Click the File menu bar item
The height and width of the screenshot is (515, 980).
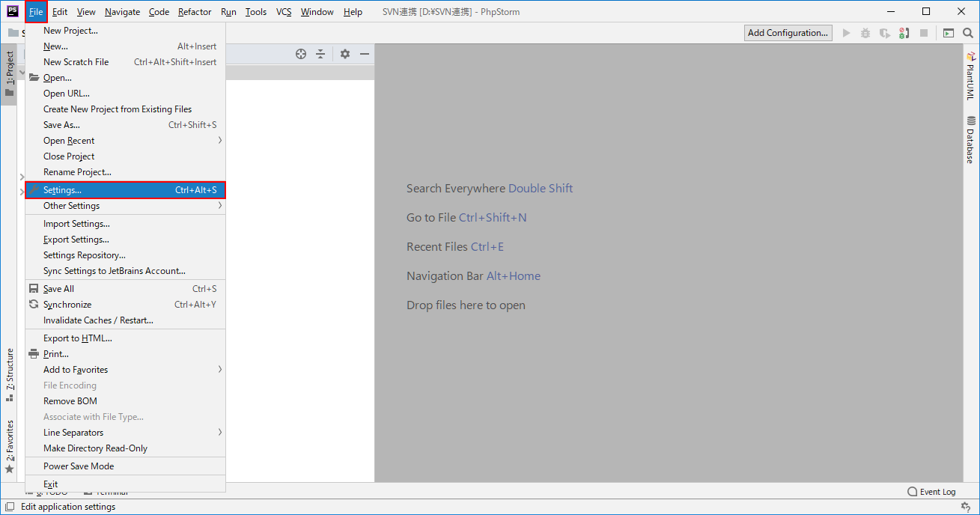pos(36,12)
